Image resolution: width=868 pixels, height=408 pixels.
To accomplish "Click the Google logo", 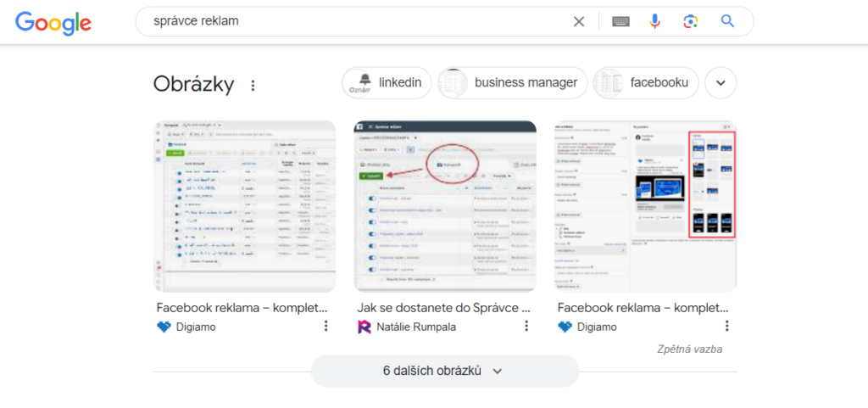I will click(53, 22).
